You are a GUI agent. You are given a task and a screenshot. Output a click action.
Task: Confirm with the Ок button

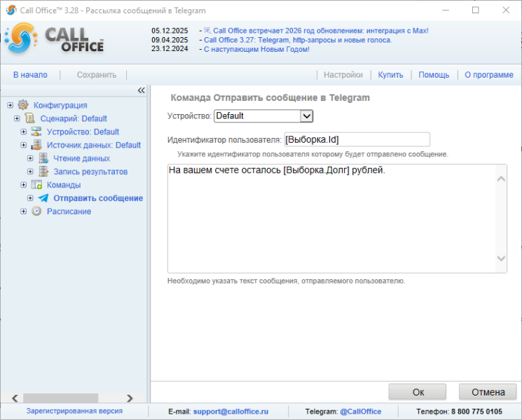click(x=418, y=392)
